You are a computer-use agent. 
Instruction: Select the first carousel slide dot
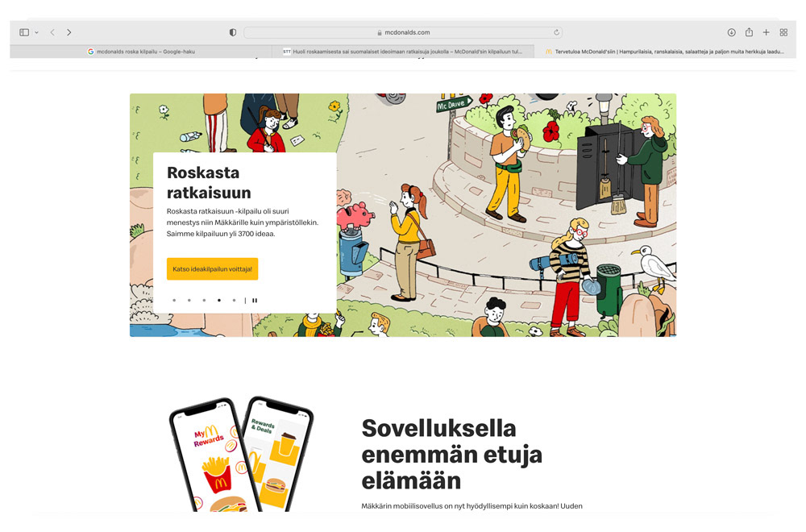(174, 300)
